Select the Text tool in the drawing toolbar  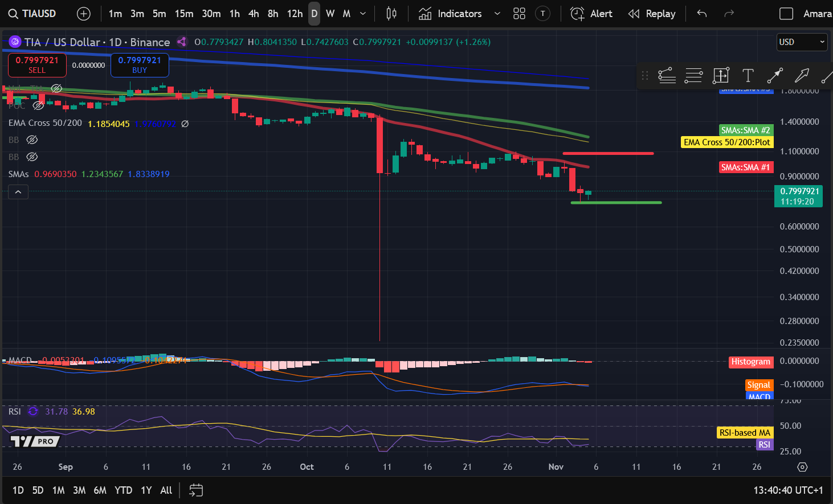[x=748, y=75]
